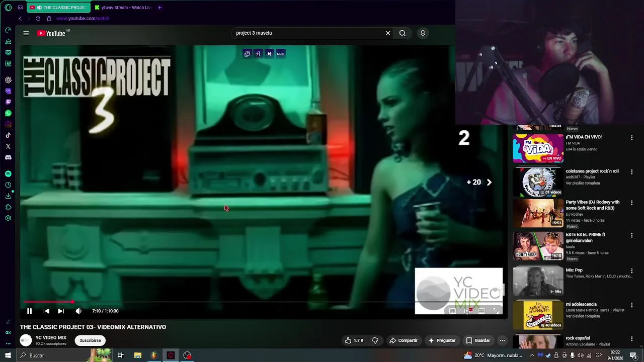Mute the video volume
The width and height of the screenshot is (644, 362).
78,311
